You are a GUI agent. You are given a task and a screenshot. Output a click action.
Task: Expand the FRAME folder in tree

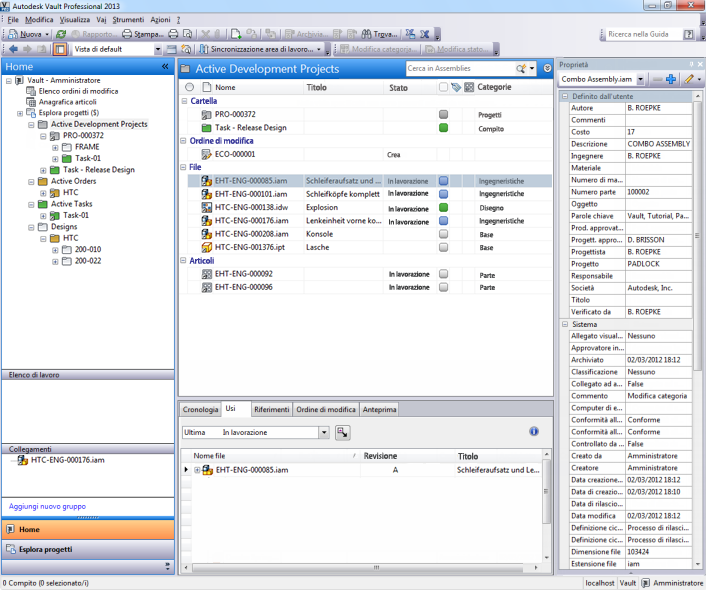click(55, 147)
